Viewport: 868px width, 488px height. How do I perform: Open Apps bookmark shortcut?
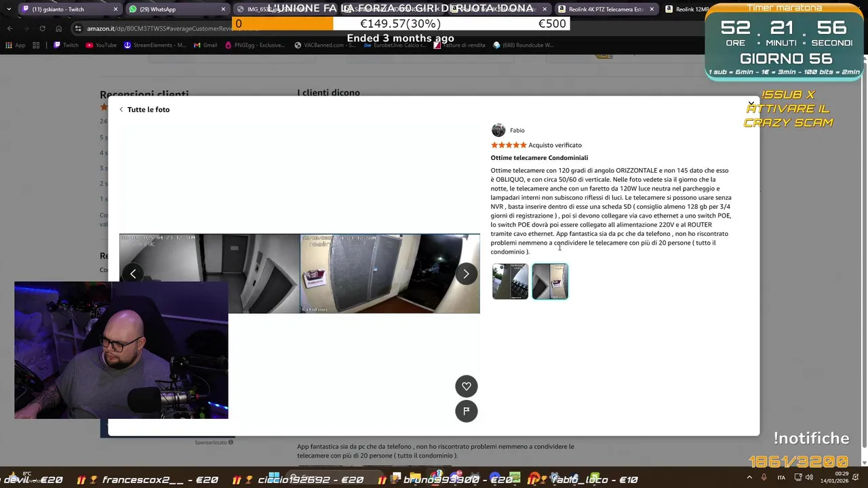(16, 45)
